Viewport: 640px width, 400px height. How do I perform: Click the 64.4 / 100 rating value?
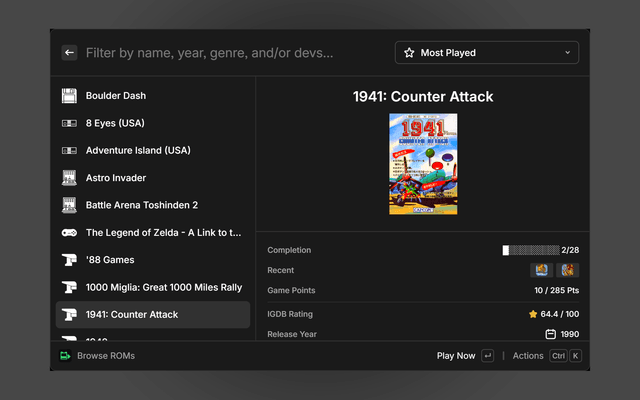click(x=560, y=314)
